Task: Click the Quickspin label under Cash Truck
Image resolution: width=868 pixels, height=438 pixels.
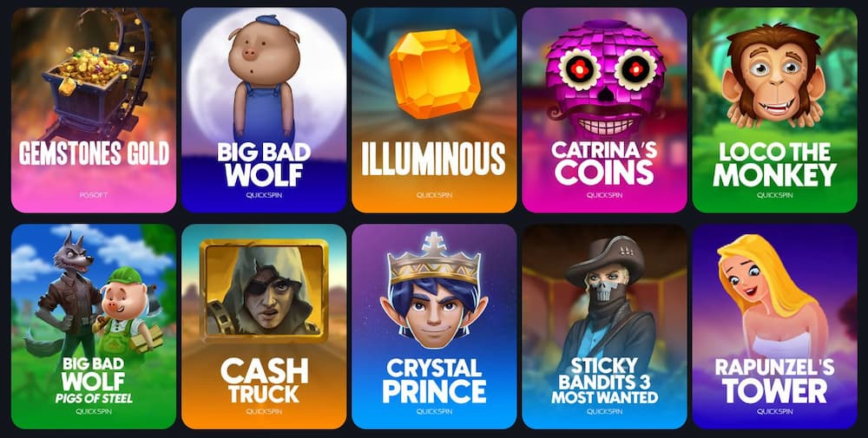Action: click(264, 411)
